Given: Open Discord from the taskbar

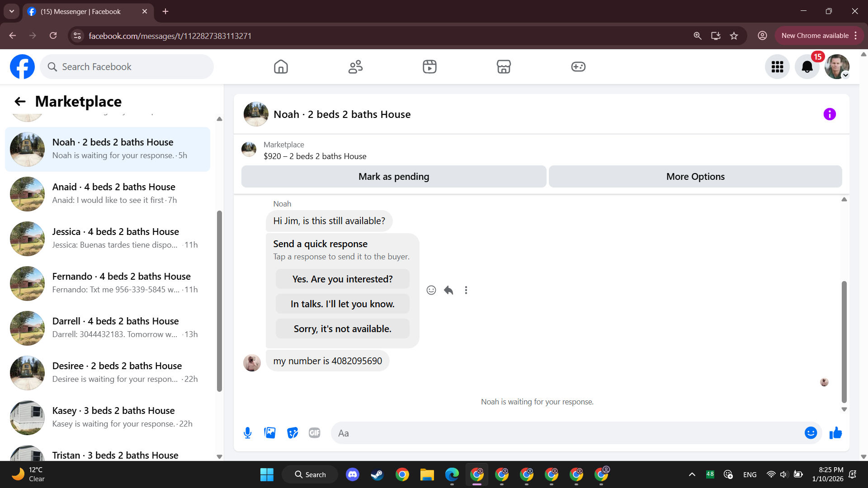Looking at the screenshot, I should (x=353, y=474).
